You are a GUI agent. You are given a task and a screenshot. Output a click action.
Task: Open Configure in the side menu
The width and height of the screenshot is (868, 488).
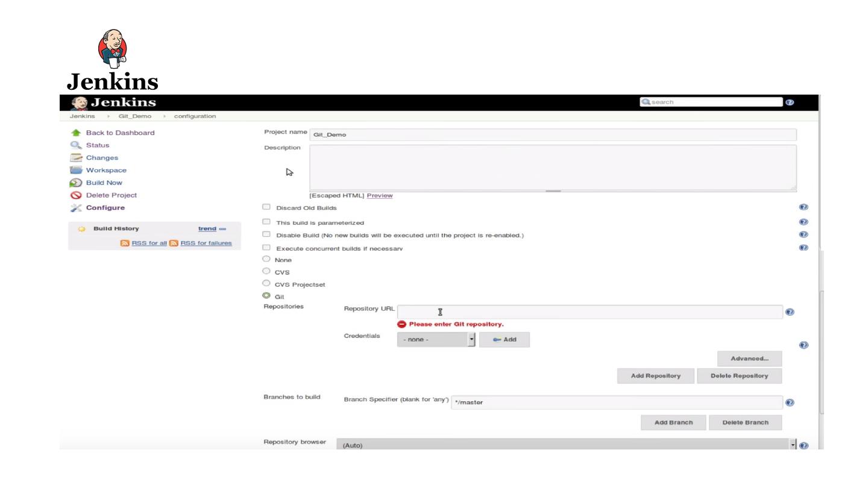pos(105,208)
